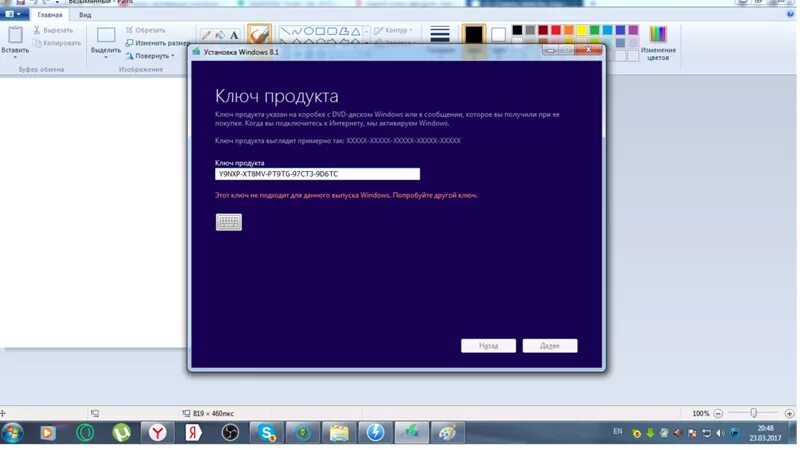Open Skype from the taskbar
This screenshot has height=450, width=800.
tap(266, 433)
